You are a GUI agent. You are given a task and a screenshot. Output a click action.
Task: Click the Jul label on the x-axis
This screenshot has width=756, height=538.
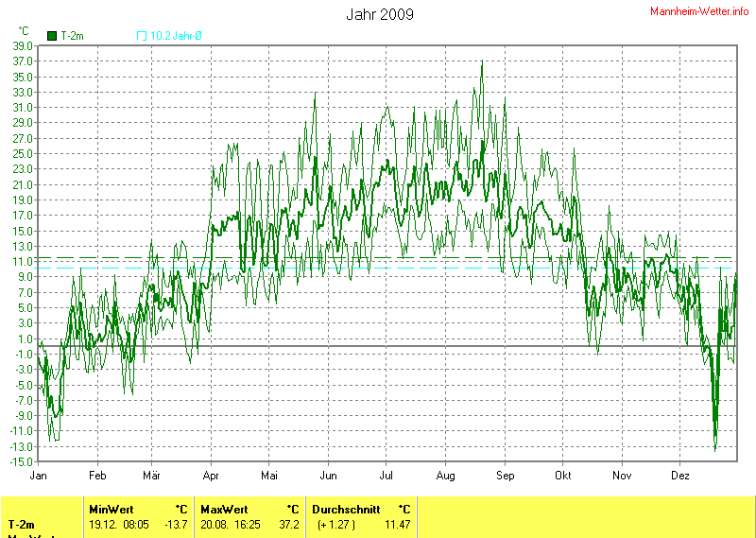pos(387,476)
